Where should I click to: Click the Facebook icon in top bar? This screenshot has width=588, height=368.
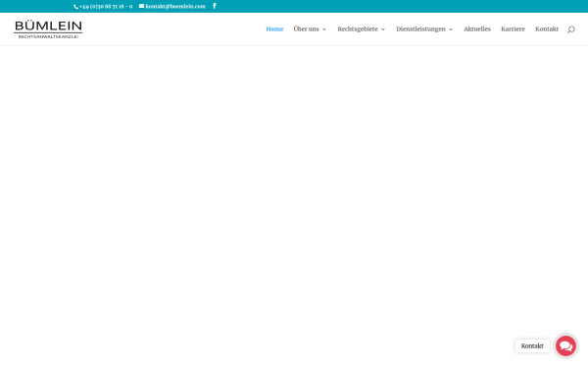(x=215, y=6)
